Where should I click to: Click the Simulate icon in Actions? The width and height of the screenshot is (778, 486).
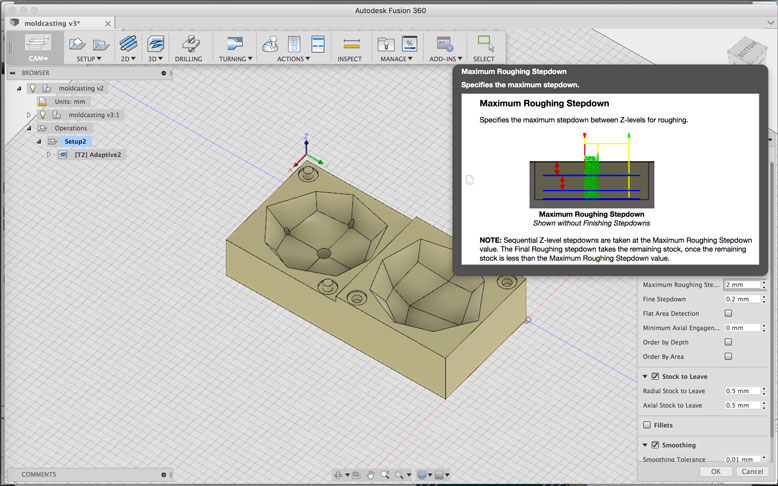pos(270,44)
